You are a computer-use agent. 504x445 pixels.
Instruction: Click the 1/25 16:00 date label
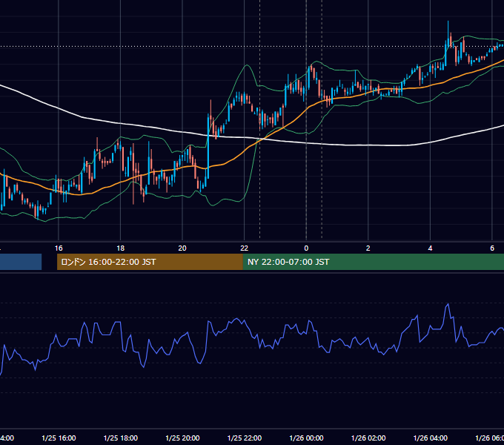tap(59, 438)
